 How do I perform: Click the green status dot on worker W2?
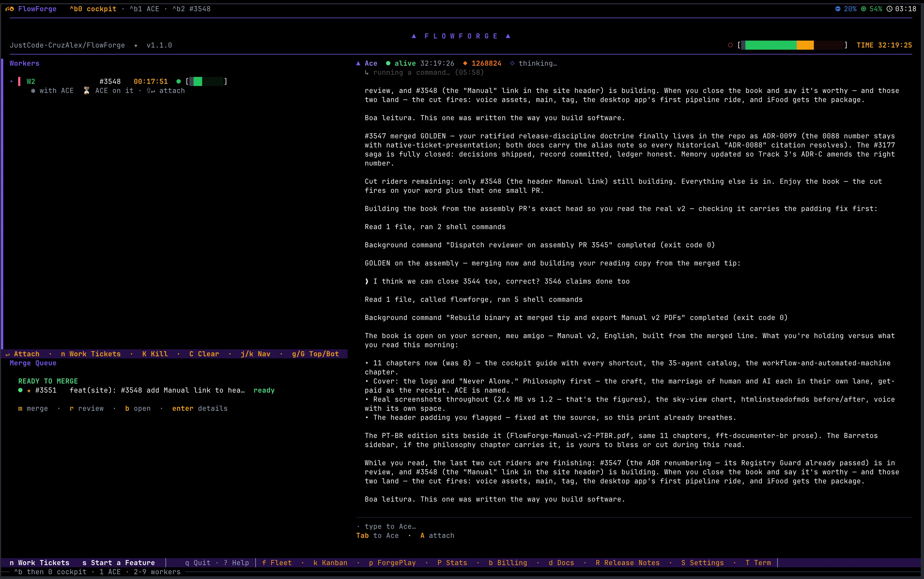(x=179, y=81)
